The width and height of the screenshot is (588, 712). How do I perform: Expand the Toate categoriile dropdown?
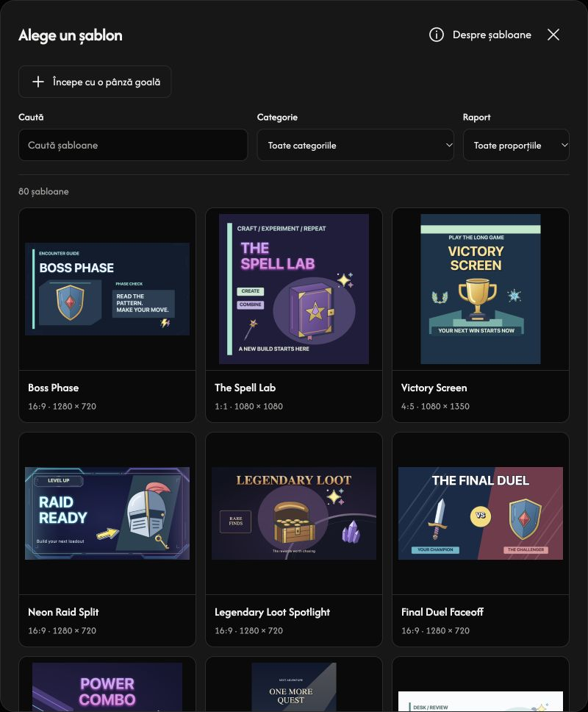(x=355, y=146)
